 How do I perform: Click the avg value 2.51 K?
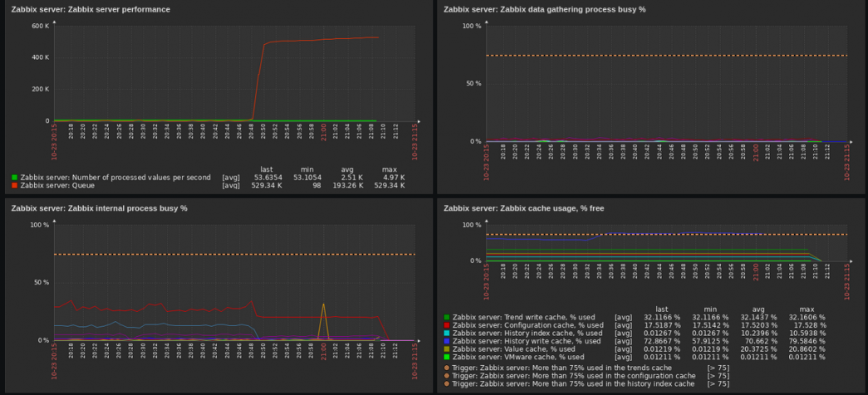(351, 178)
